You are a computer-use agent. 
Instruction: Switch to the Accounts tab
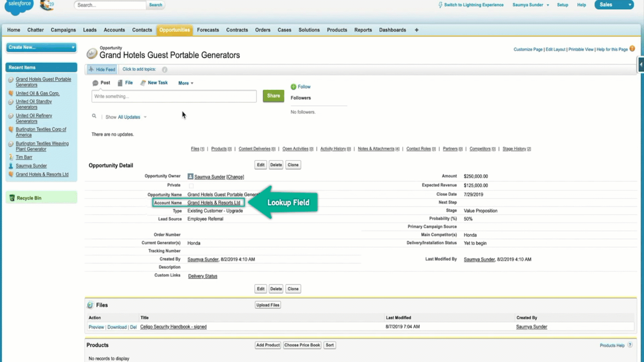coord(114,30)
